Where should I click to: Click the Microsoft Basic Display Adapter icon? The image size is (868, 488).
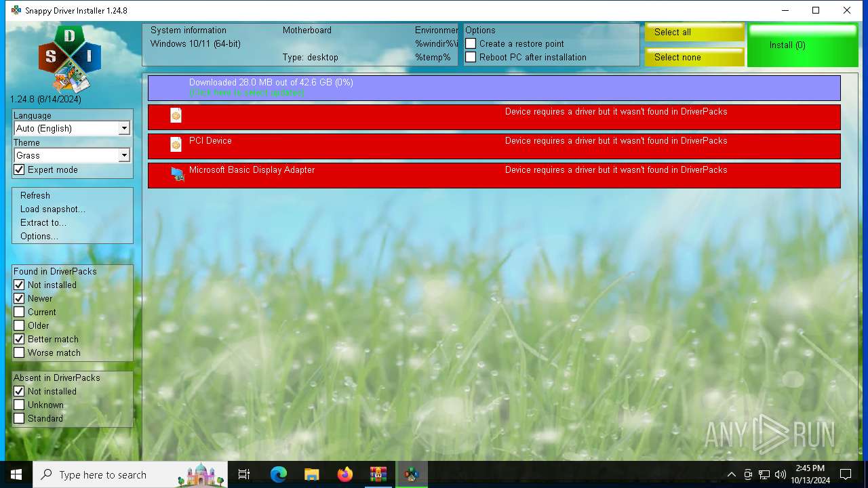click(x=178, y=174)
